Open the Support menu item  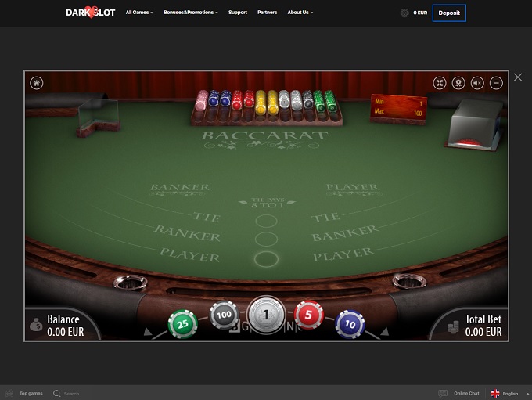[x=238, y=13]
